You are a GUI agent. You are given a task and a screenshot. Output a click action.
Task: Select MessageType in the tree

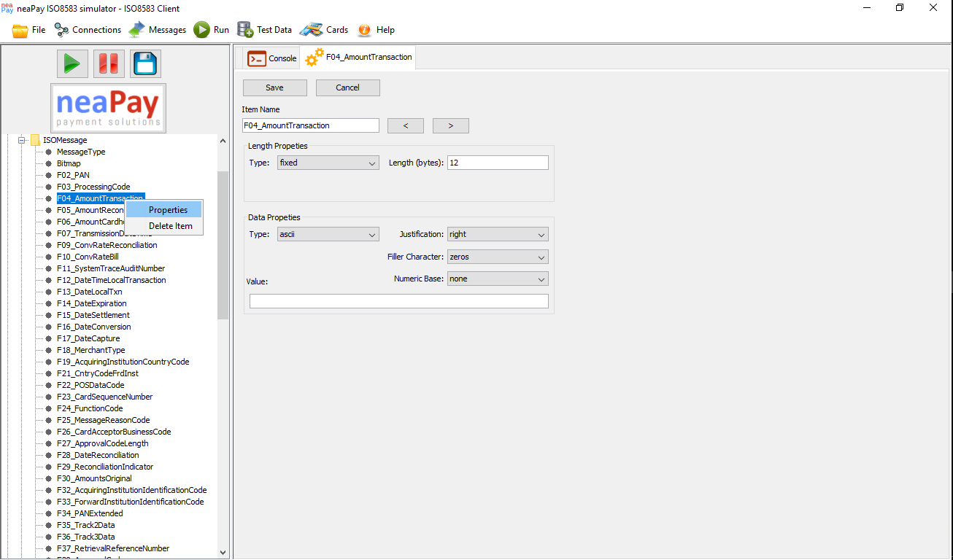[81, 152]
